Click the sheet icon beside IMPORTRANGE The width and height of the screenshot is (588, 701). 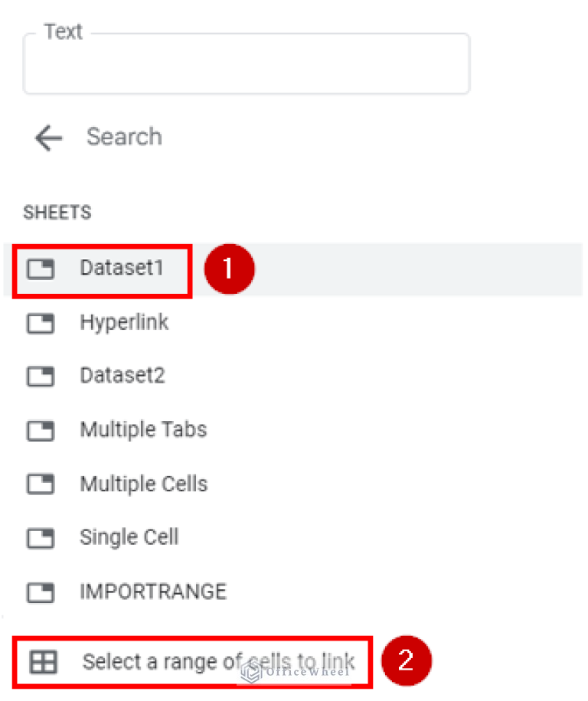[40, 592]
